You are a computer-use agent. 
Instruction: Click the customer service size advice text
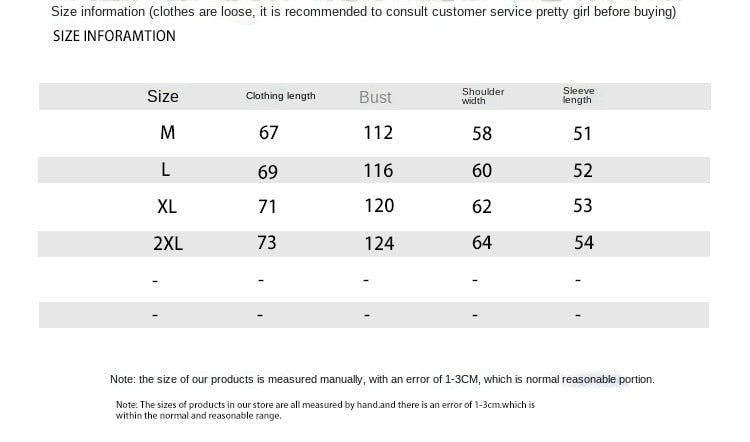[364, 11]
